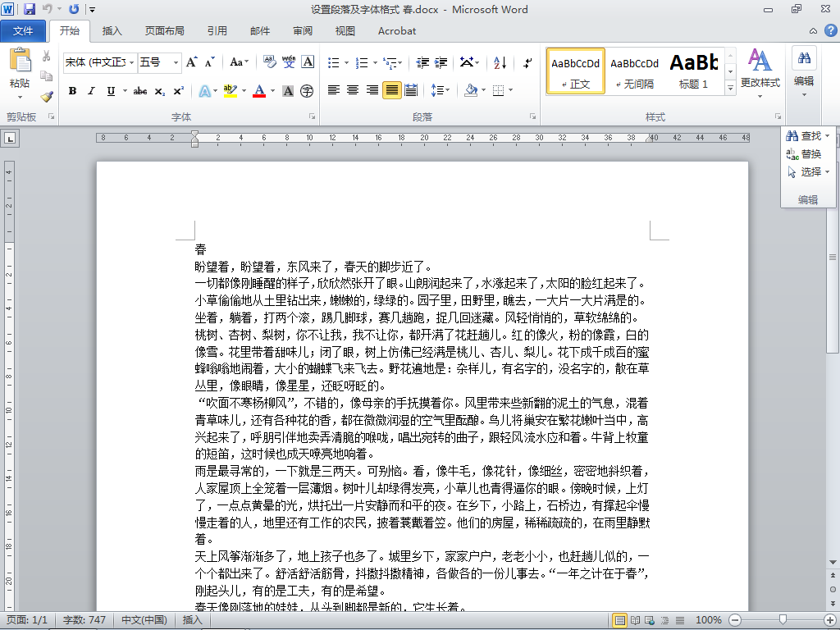Click the Distributed alignment icon
This screenshot has height=630, width=840.
(411, 90)
